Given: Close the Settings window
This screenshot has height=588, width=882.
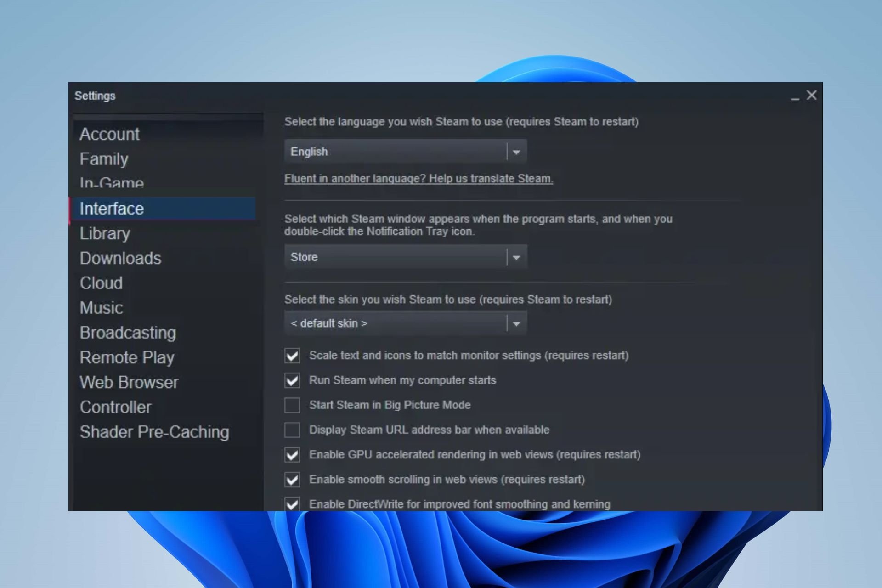Looking at the screenshot, I should click(x=812, y=95).
